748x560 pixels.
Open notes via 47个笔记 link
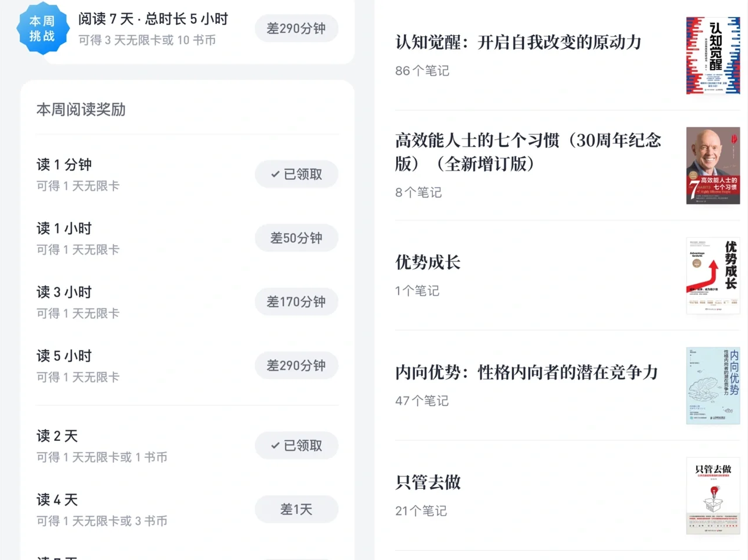tap(422, 401)
